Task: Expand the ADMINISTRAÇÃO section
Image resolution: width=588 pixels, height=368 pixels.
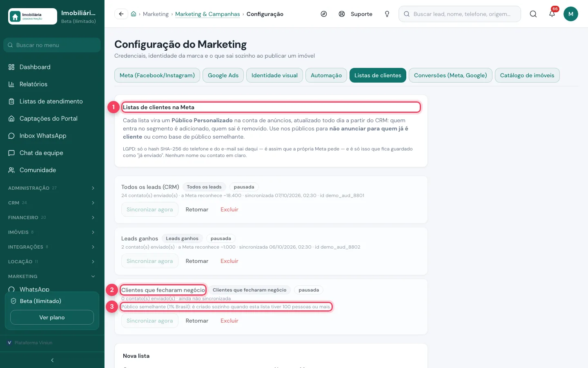Action: 52,188
